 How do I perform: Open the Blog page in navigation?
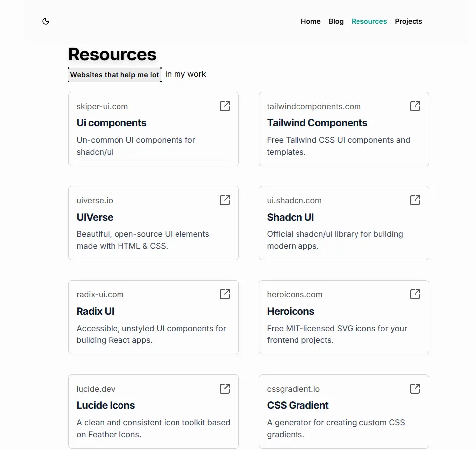pos(336,21)
